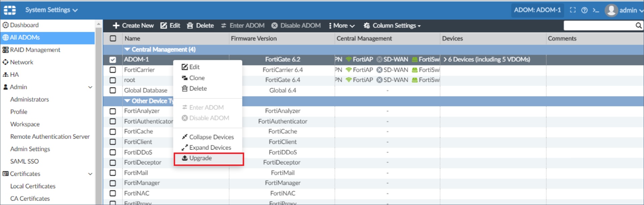Click the sidebar scroll-up arrow

coord(99,24)
